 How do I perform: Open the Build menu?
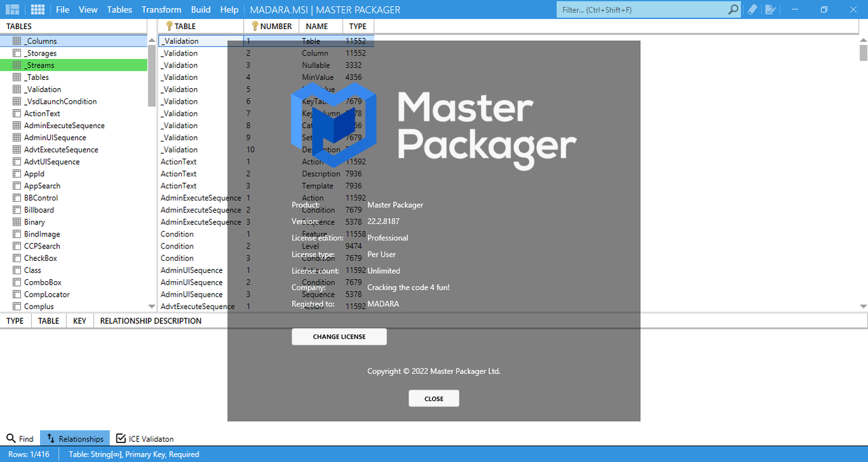pos(201,9)
